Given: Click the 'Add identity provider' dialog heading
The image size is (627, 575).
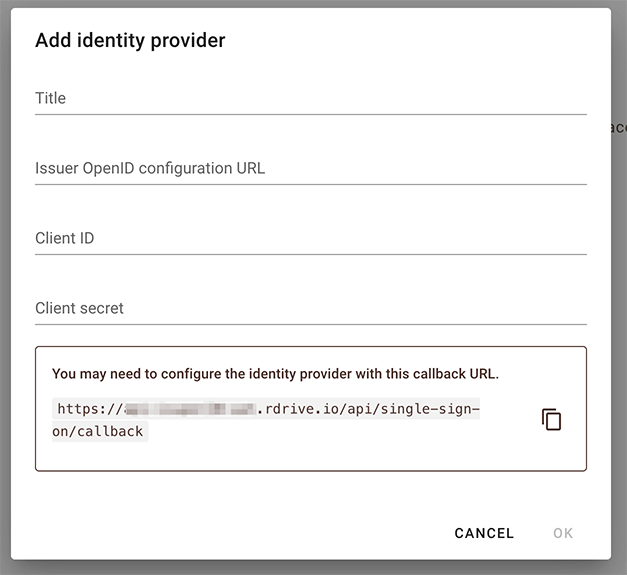Looking at the screenshot, I should (x=130, y=40).
